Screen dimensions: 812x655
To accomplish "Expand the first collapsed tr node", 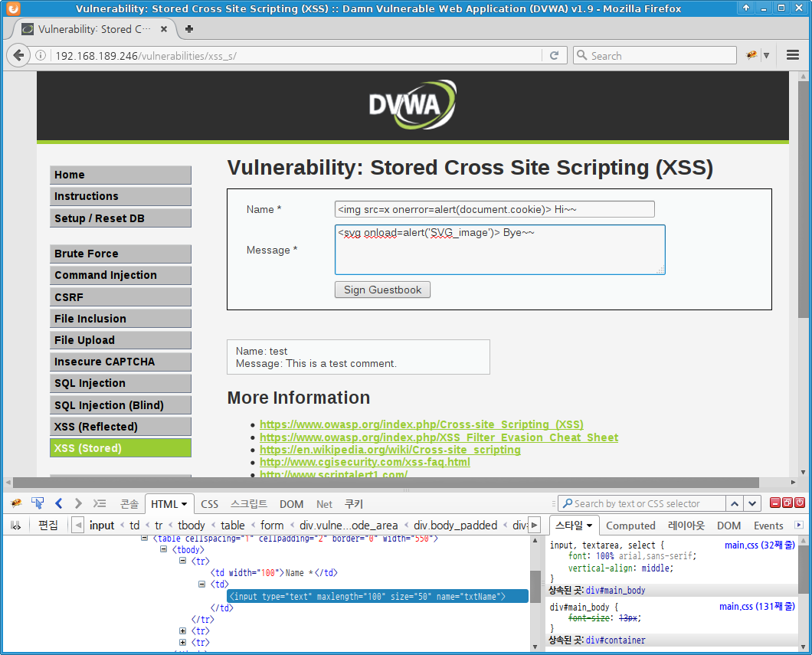I will pos(183,630).
